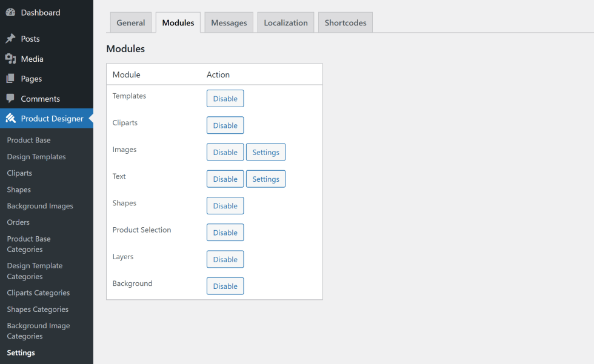Click the Comments speech bubble icon

(x=10, y=99)
